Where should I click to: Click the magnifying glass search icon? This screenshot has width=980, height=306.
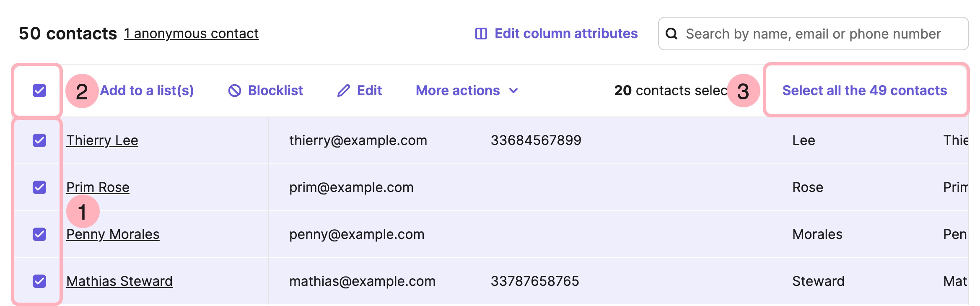[x=672, y=34]
